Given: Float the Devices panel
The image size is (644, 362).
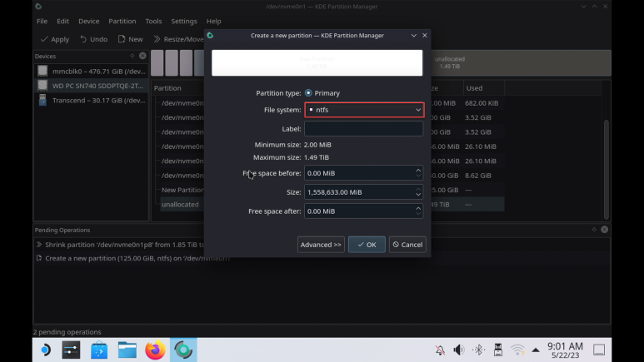Looking at the screenshot, I should click(132, 56).
